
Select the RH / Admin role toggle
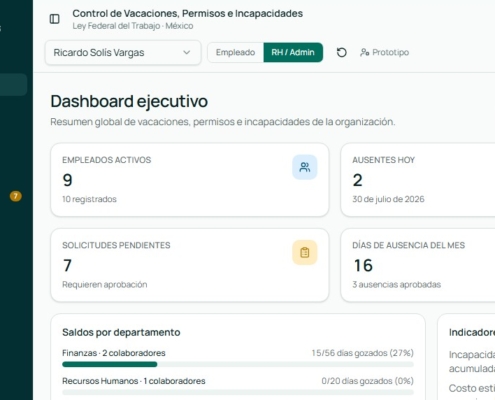click(293, 52)
